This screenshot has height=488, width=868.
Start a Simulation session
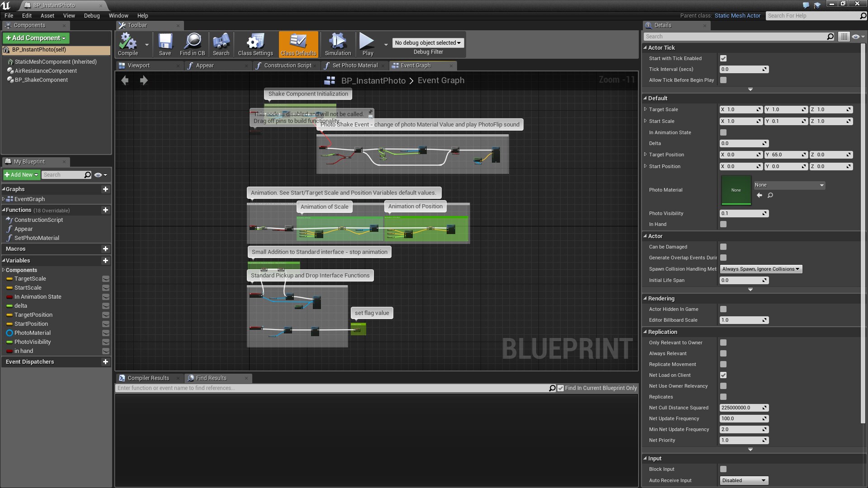[x=338, y=44]
